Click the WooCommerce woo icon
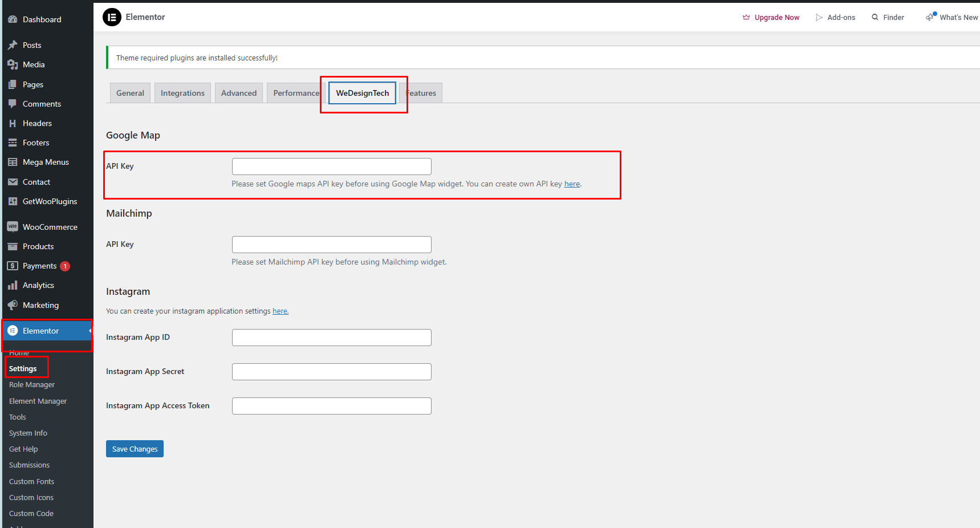 [13, 227]
